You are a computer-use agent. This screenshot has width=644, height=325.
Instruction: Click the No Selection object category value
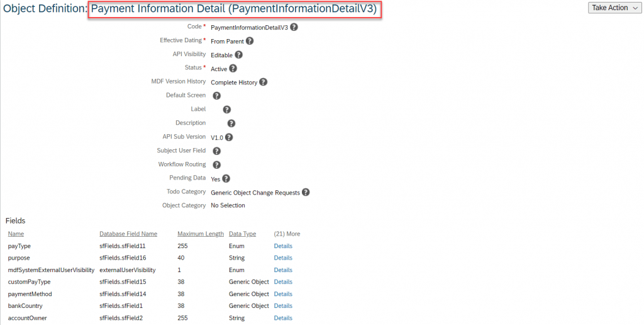(228, 205)
